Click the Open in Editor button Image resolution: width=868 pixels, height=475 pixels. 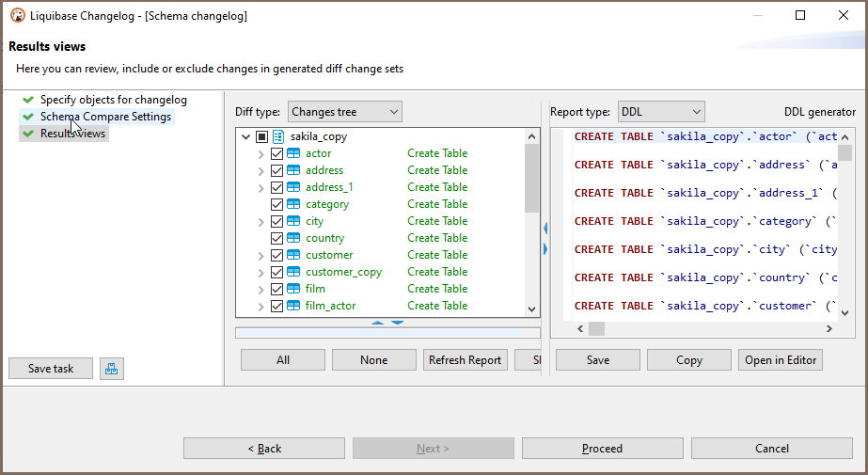pyautogui.click(x=781, y=360)
